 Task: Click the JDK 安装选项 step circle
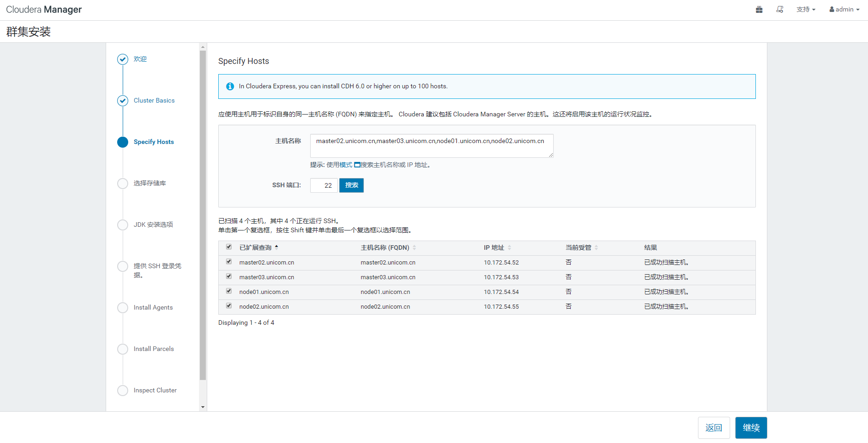click(123, 225)
